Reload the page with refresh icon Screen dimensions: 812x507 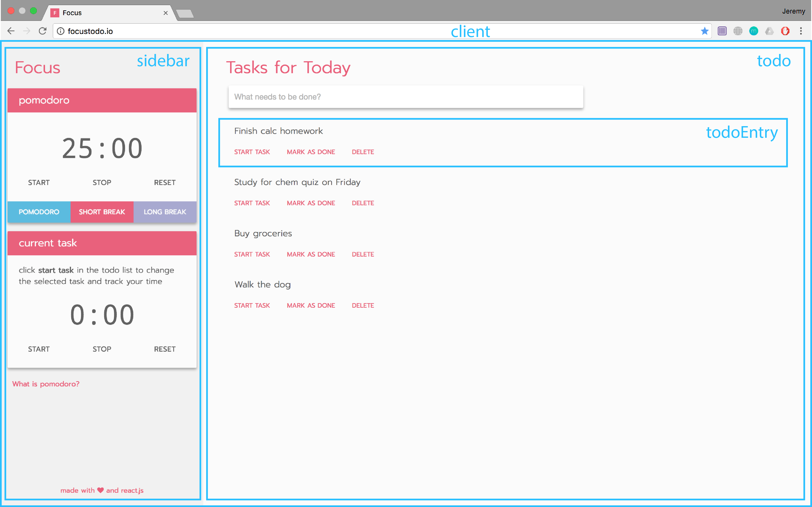click(x=42, y=31)
